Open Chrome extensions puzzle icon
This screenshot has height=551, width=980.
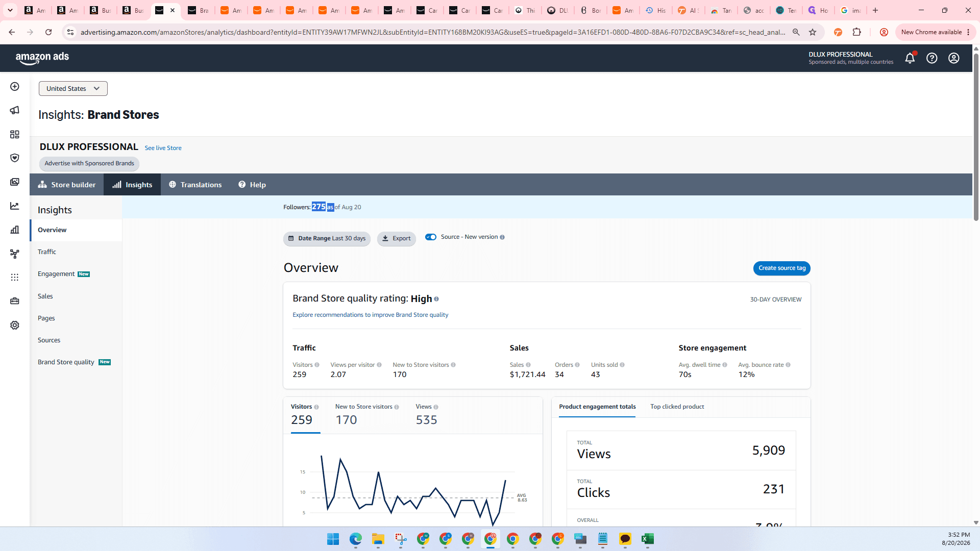click(x=857, y=32)
